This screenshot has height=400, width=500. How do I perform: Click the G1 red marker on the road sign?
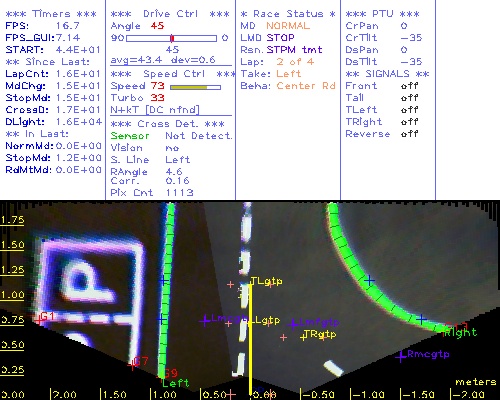coord(39,319)
